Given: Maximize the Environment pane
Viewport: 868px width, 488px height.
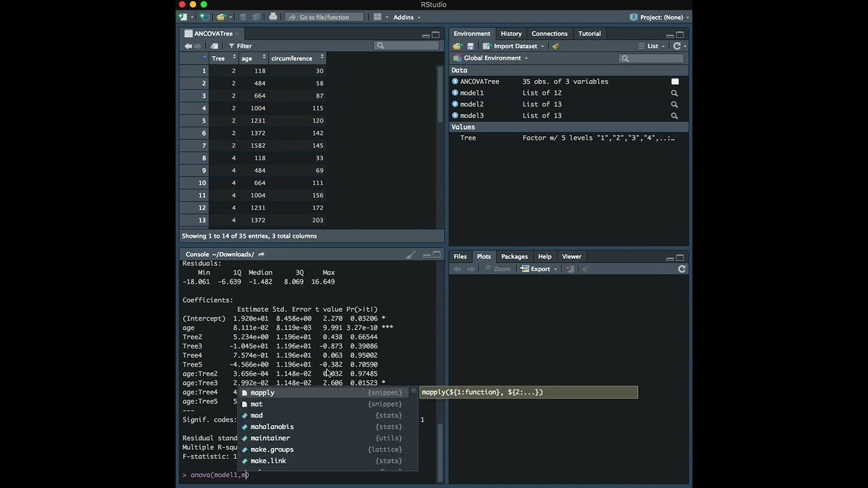Looking at the screenshot, I should tap(679, 35).
